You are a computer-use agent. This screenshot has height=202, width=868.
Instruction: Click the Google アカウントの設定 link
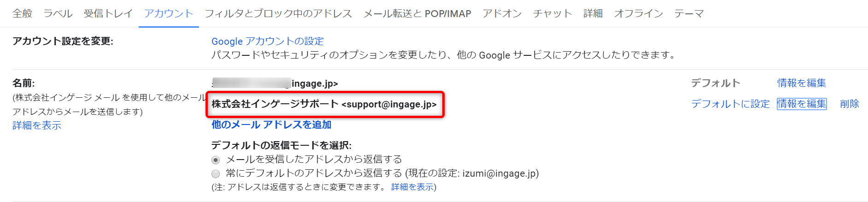tap(267, 42)
